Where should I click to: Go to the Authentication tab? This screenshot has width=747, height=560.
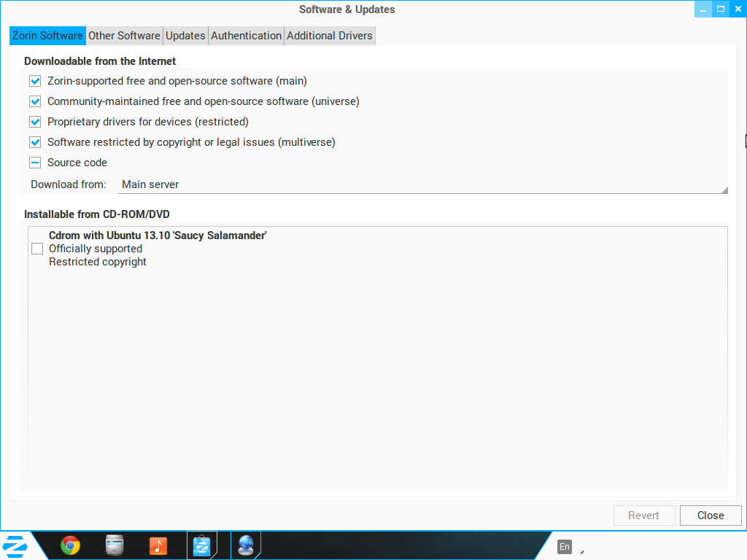point(247,36)
